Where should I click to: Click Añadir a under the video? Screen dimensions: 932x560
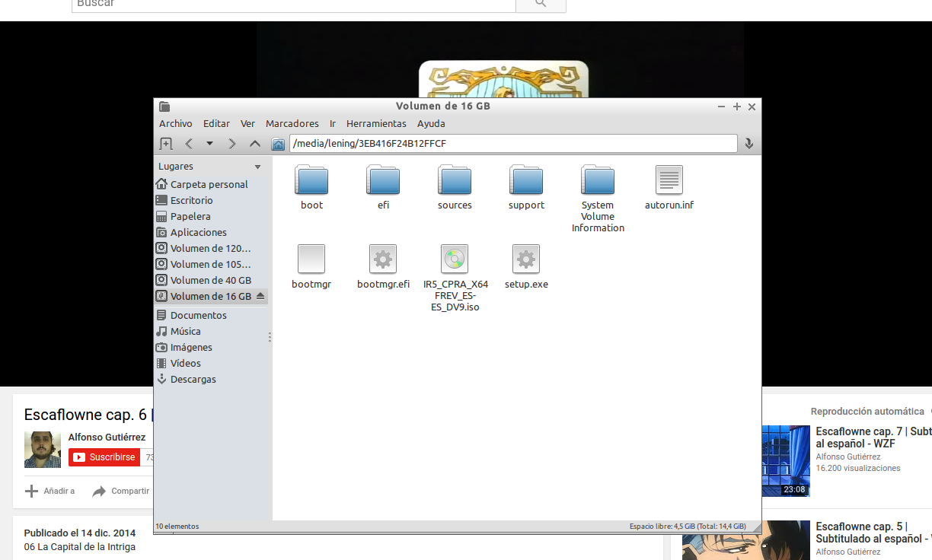[x=50, y=491]
